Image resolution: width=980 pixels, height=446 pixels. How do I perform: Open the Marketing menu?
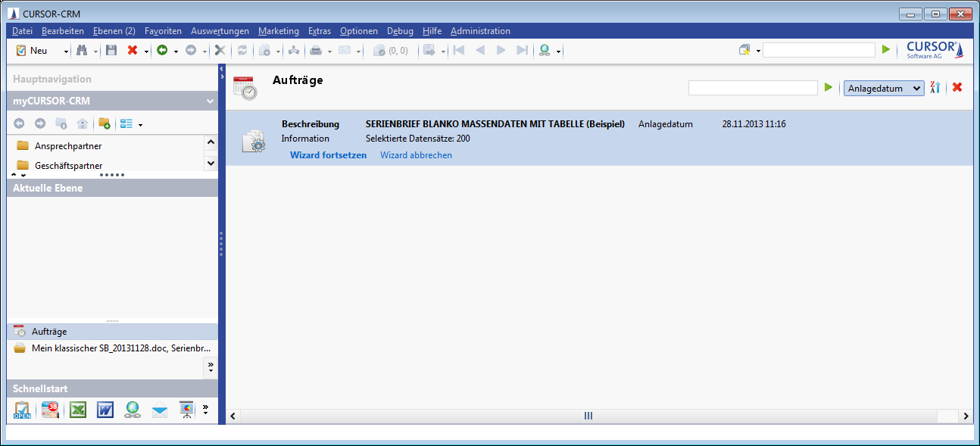pyautogui.click(x=278, y=31)
